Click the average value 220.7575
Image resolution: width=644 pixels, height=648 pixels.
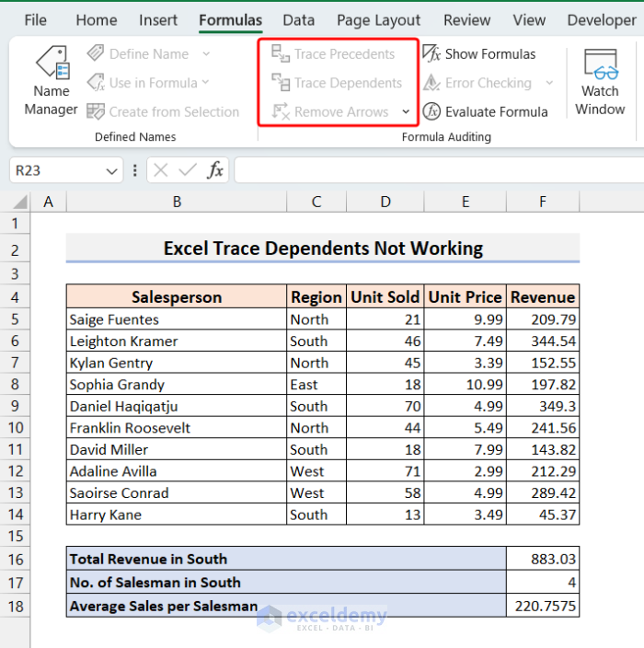(x=543, y=606)
